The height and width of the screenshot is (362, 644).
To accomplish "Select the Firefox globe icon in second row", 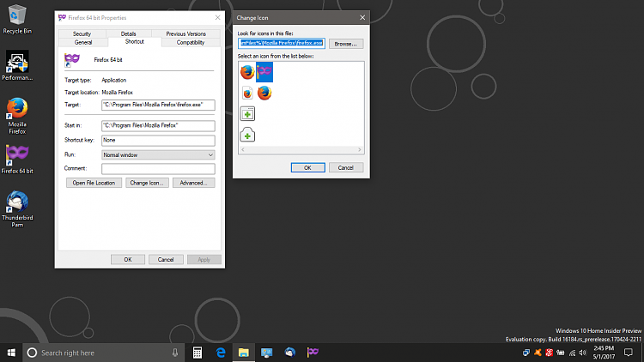I will (264, 94).
